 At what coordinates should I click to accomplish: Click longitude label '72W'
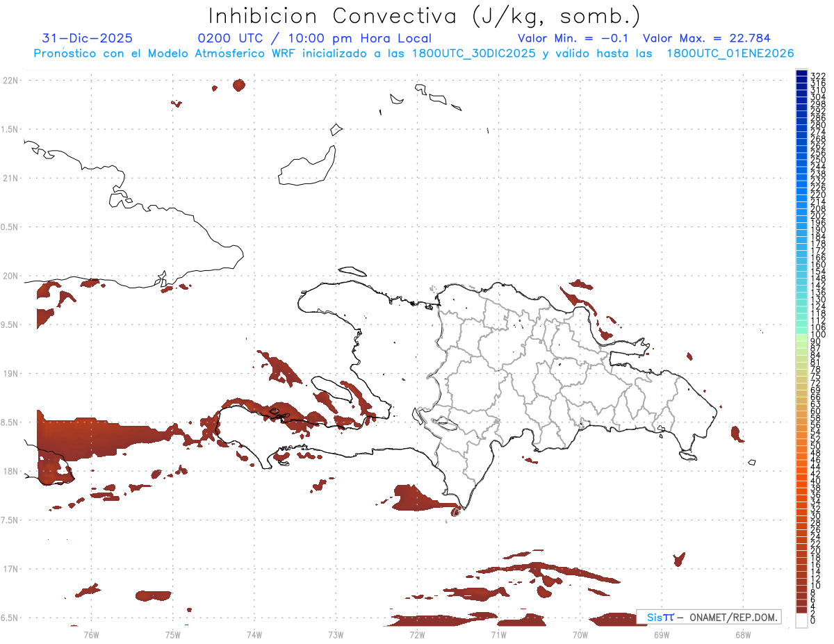coord(417,634)
